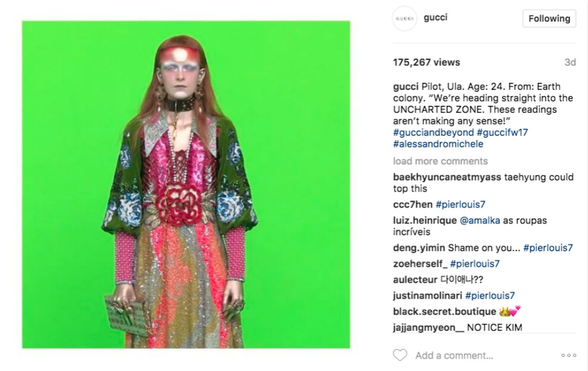Image resolution: width=588 pixels, height=371 pixels.
Task: Open #pierlouis7 hashtag in ccc7hen's comment
Action: click(460, 205)
